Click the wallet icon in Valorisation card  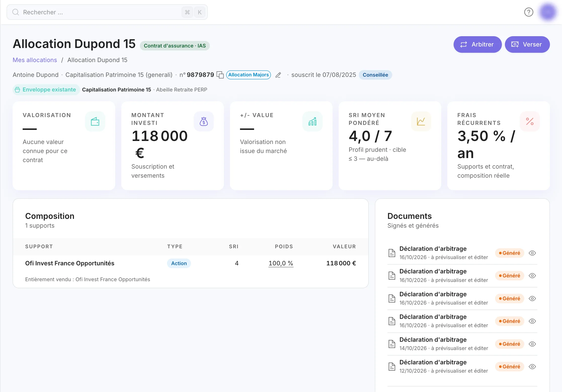pos(95,121)
